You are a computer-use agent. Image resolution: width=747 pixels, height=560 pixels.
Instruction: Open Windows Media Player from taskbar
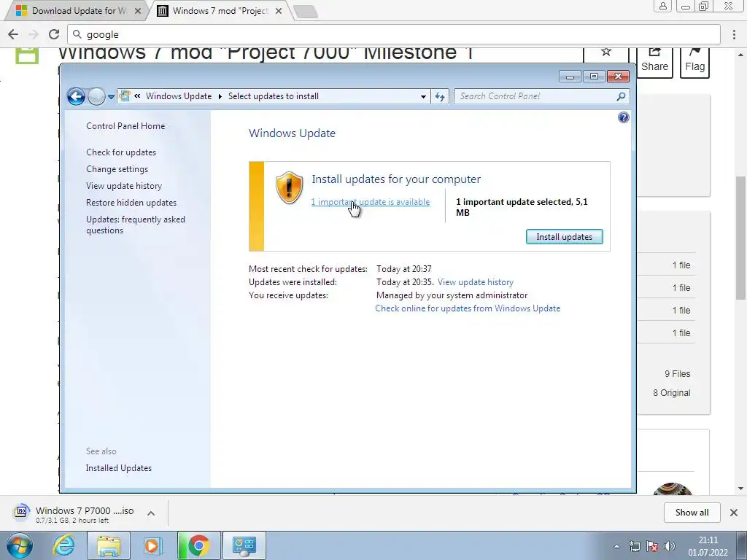click(152, 545)
